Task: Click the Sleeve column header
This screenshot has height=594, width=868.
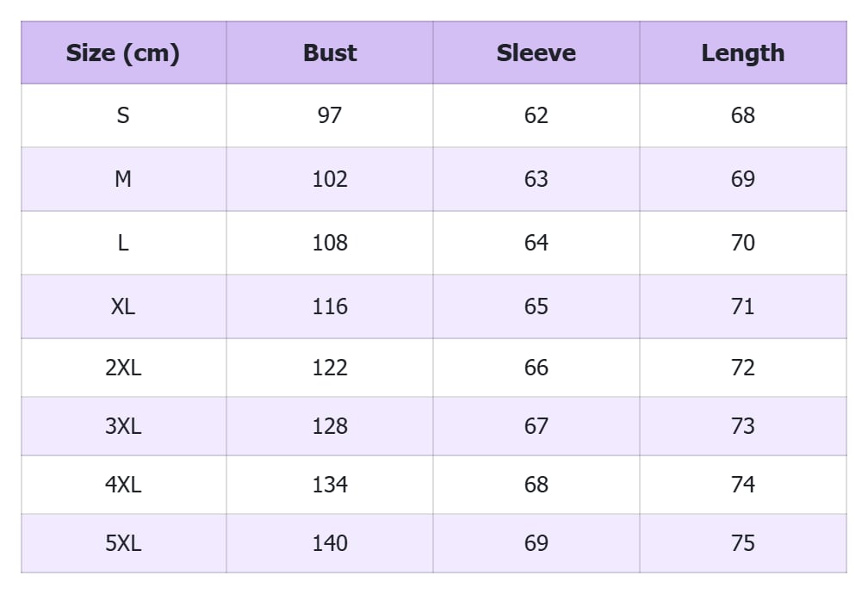Action: click(536, 53)
